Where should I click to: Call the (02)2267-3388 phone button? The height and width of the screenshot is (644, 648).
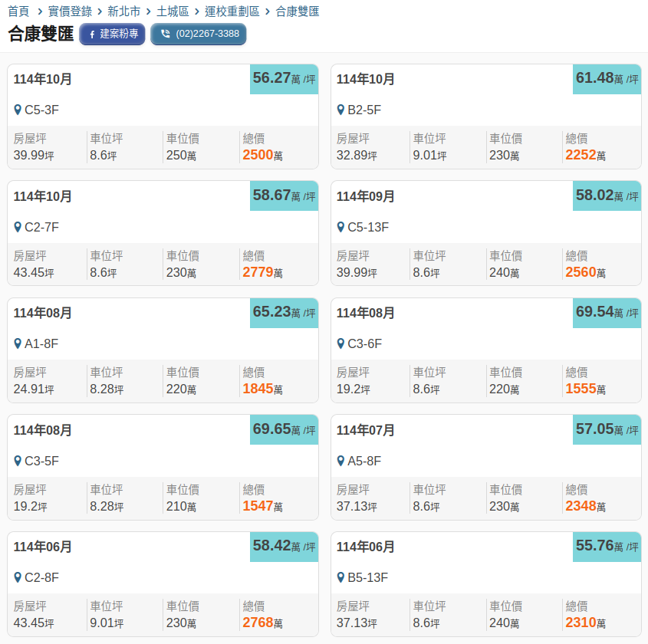pos(199,34)
